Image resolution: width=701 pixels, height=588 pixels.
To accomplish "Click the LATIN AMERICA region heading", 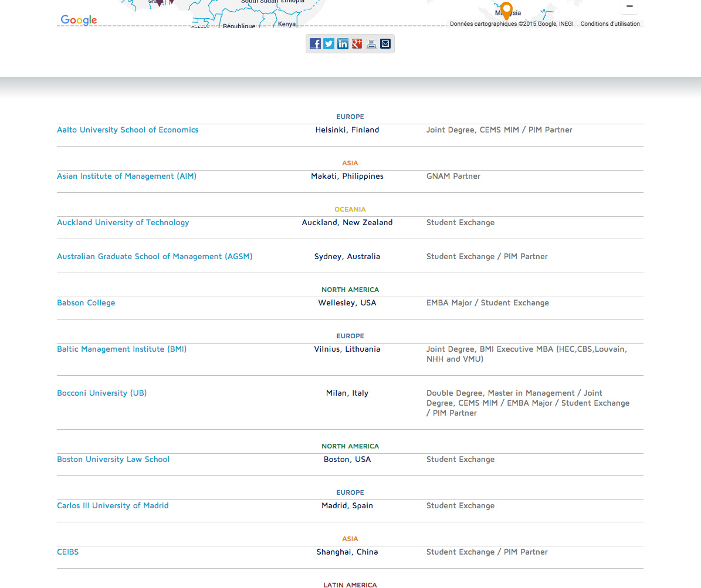I will [x=350, y=584].
